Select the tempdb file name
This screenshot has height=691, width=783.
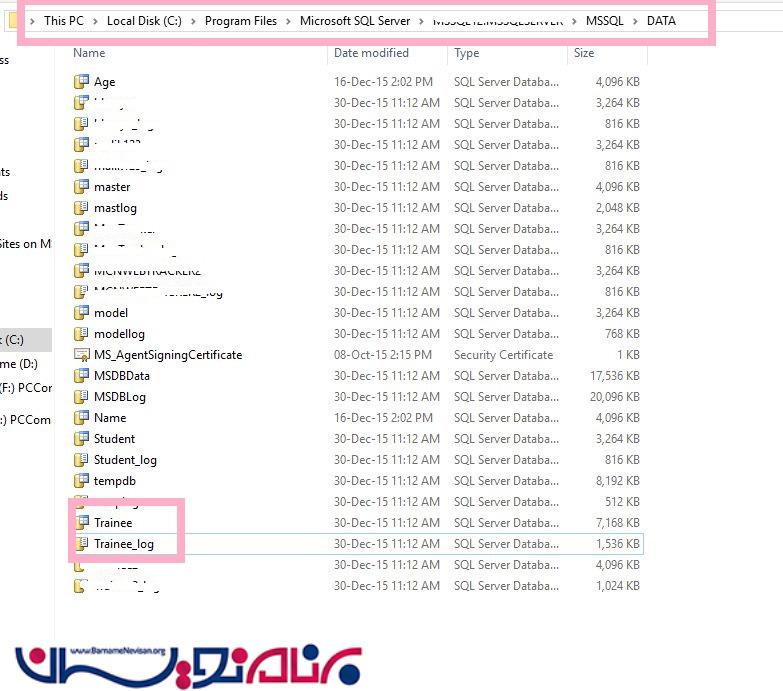[x=115, y=481]
